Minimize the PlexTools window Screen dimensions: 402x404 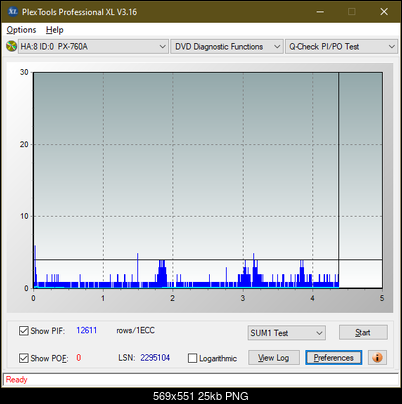[320, 12]
